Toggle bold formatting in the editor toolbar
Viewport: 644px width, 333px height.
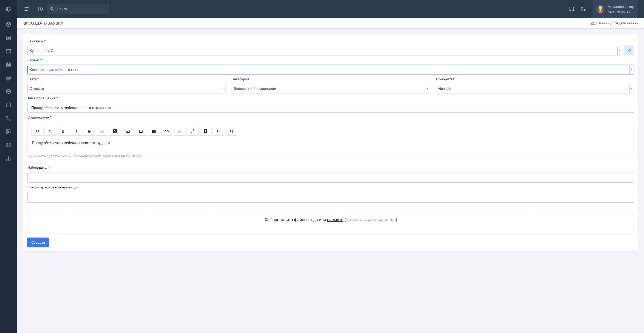[63, 131]
